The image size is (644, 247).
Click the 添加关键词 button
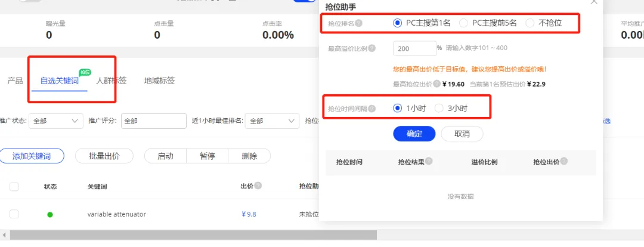coord(32,156)
